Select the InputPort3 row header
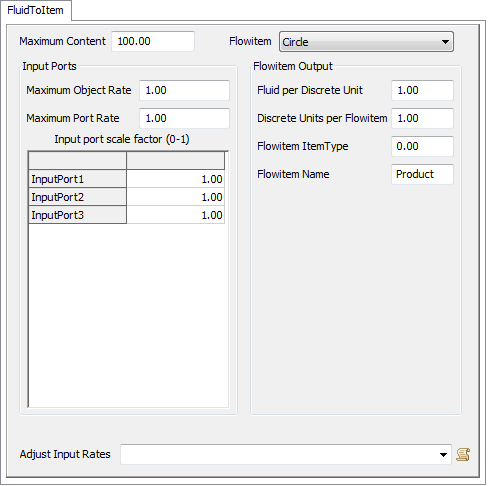The width and height of the screenshot is (488, 486). click(77, 215)
